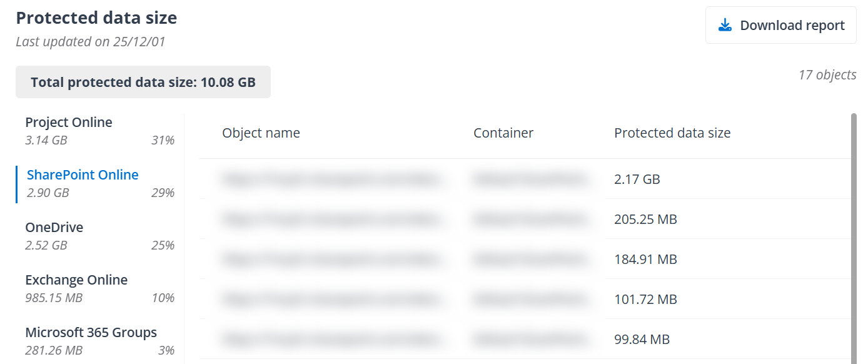The height and width of the screenshot is (364, 868).
Task: Select the row with 2.17 GB size
Action: (x=637, y=179)
